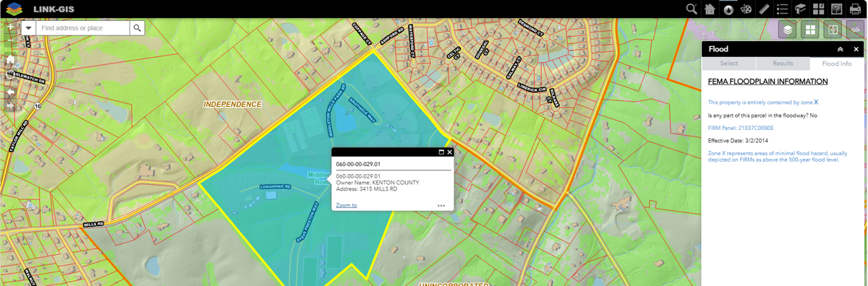The height and width of the screenshot is (286, 868).
Task: Click FIRM Panel 21037C0080E link
Action: click(741, 128)
